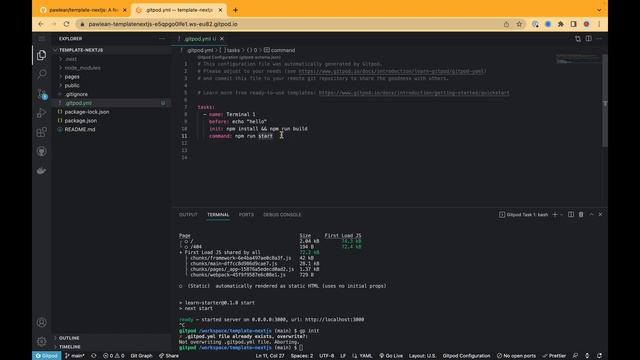The image size is (640, 360).
Task: Switch to the TERMINAL panel tab
Action: (x=218, y=215)
